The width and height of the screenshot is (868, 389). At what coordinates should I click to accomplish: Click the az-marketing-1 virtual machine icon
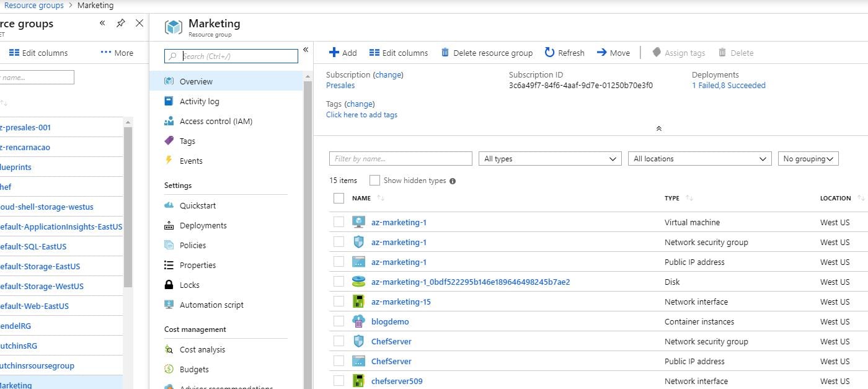point(358,222)
